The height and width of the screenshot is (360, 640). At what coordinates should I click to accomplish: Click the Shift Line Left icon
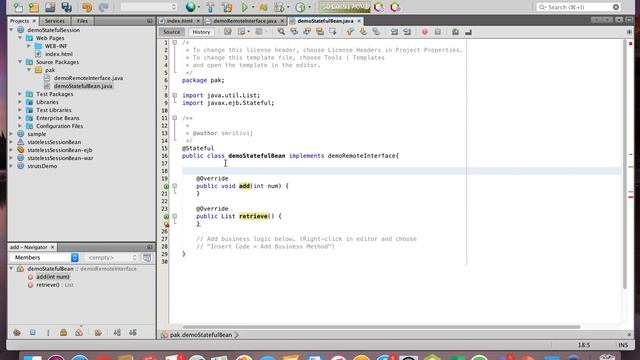(x=394, y=32)
